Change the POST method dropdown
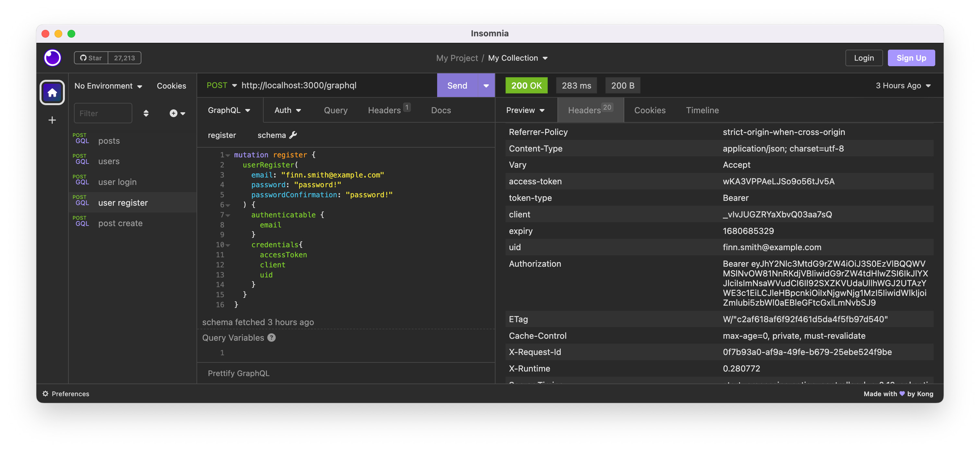This screenshot has width=980, height=451. 221,85
